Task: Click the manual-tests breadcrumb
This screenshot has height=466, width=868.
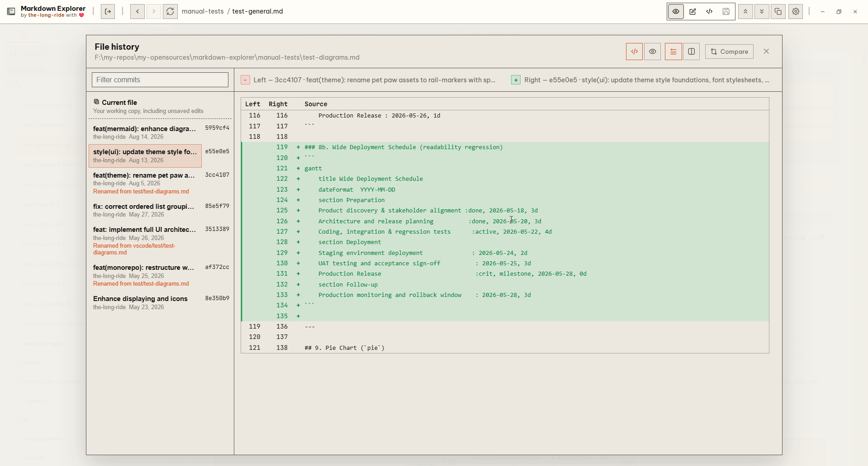Action: pyautogui.click(x=203, y=11)
